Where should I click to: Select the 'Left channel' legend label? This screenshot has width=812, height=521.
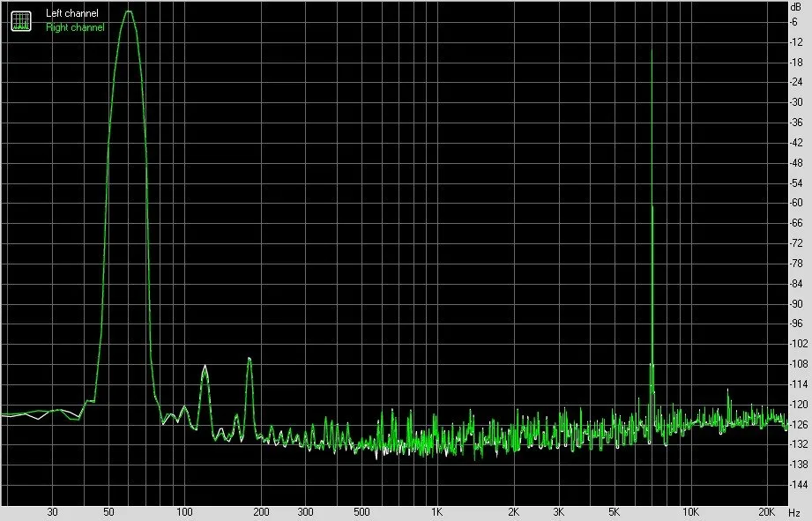point(72,13)
